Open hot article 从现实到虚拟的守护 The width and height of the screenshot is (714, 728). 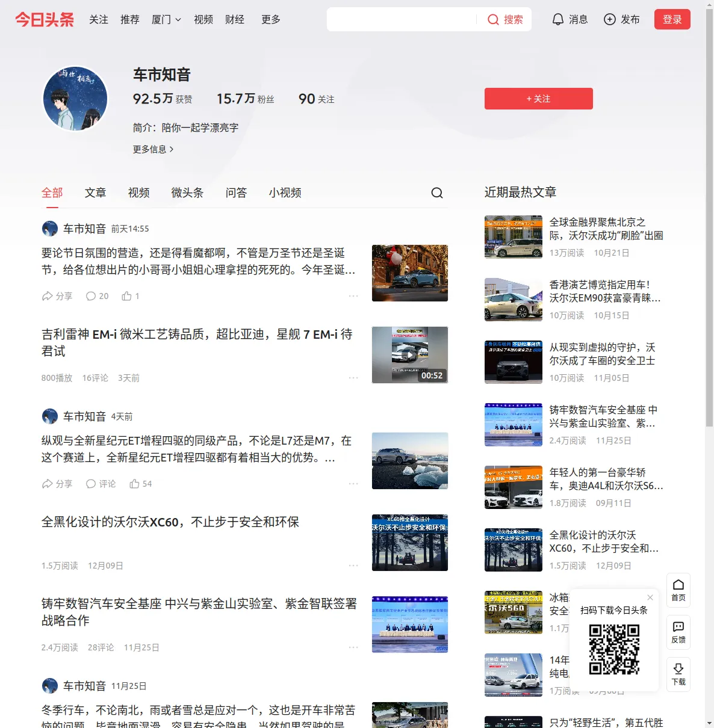click(x=603, y=354)
